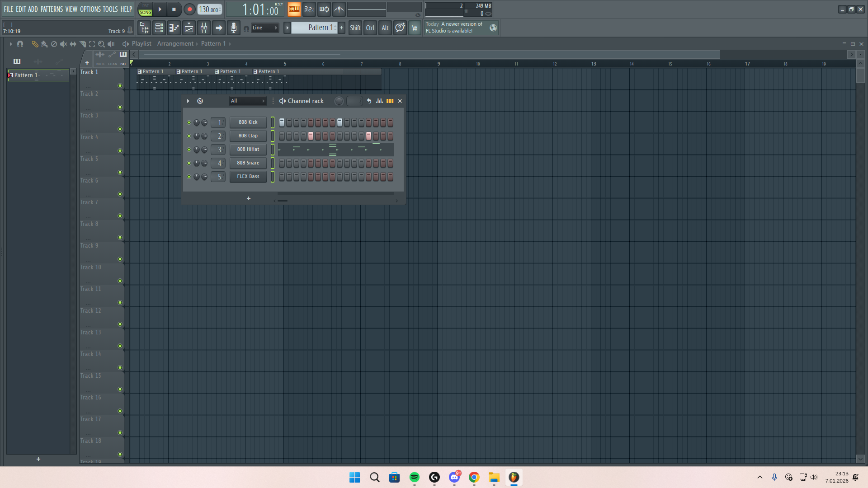Click the tempo 130.000 field
The image size is (868, 488).
pos(210,9)
